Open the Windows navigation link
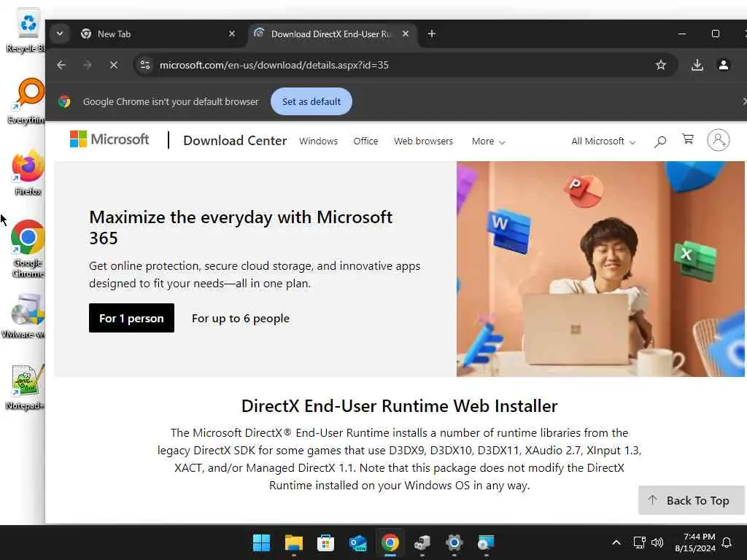 click(x=318, y=141)
